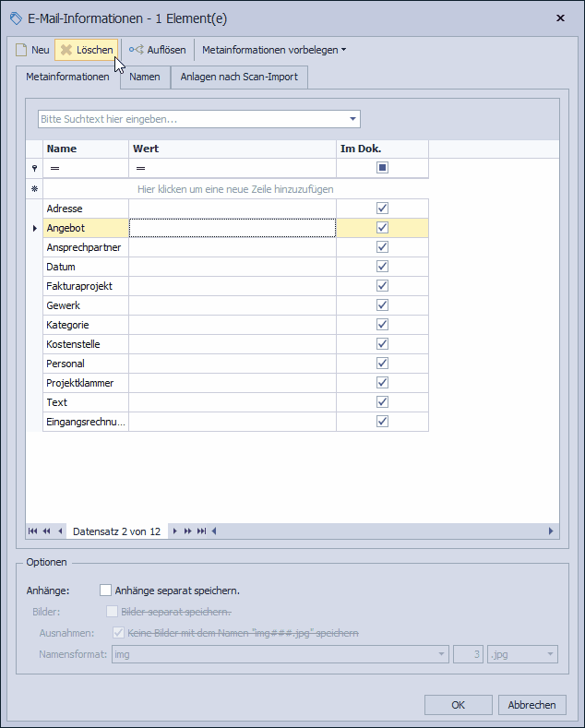The width and height of the screenshot is (585, 728).
Task: Click the Neu toolbar button
Action: coord(32,50)
